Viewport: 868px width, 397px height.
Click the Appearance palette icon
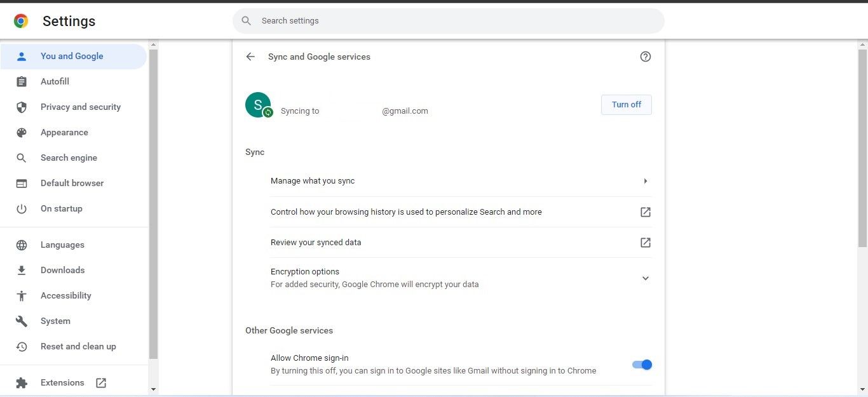click(22, 133)
